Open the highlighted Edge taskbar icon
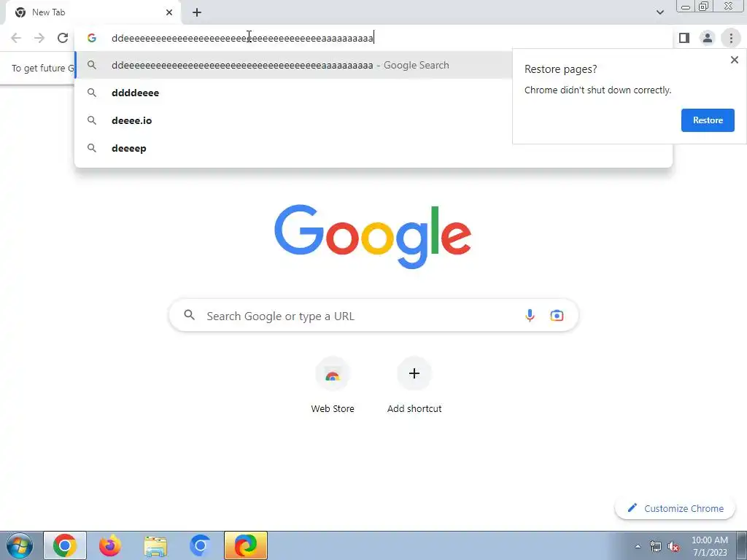Viewport: 747px width, 560px height. (x=246, y=545)
